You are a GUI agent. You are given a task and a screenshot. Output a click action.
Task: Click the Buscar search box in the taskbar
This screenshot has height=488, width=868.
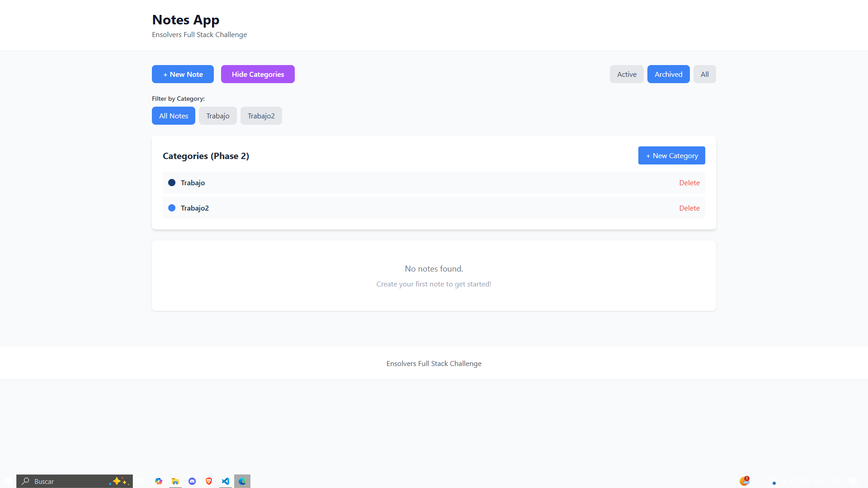click(75, 481)
